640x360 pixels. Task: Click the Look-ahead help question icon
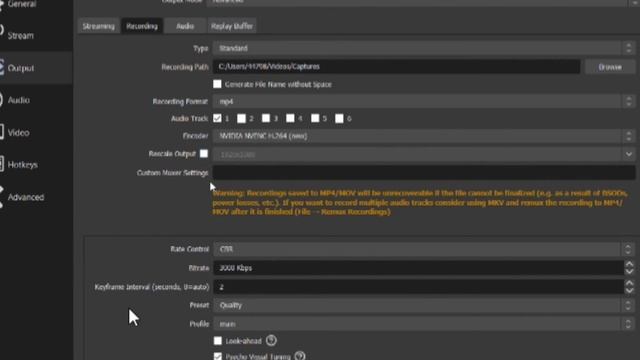click(271, 340)
